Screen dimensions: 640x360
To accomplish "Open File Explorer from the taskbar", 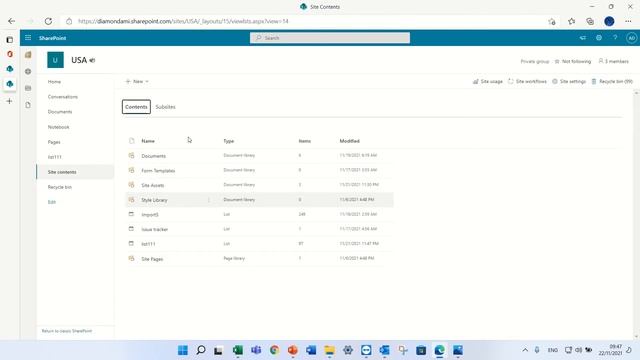I will tap(329, 350).
